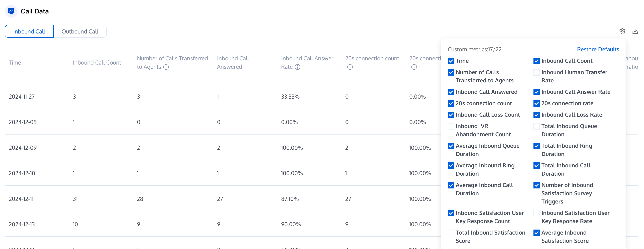The width and height of the screenshot is (644, 249).
Task: Switch to the Outbound Call tab
Action: point(80,31)
